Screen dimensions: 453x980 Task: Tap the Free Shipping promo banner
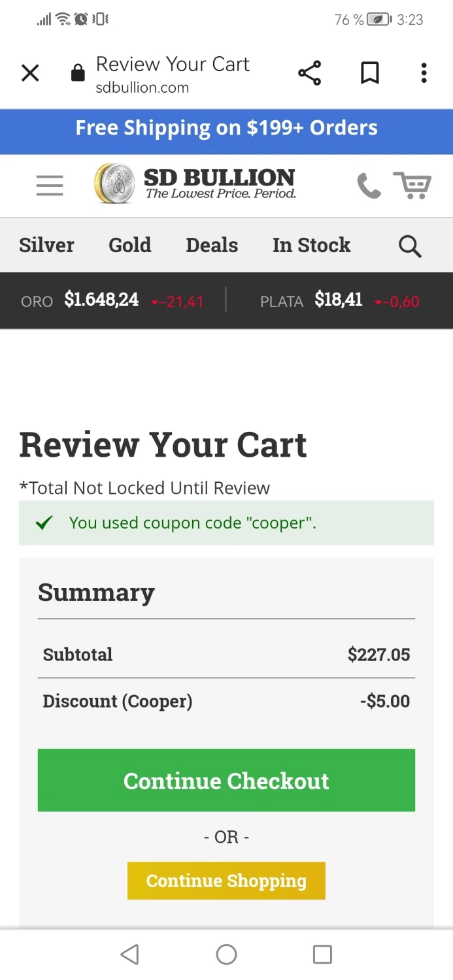226,128
